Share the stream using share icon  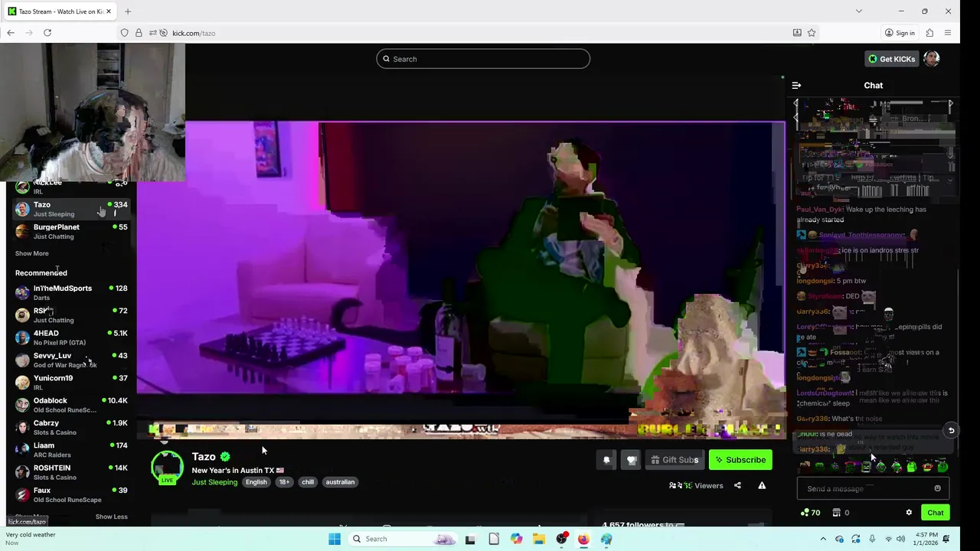coord(737,485)
